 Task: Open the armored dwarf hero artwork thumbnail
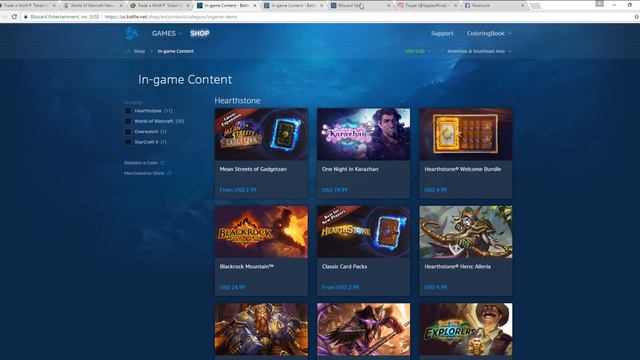[262, 329]
